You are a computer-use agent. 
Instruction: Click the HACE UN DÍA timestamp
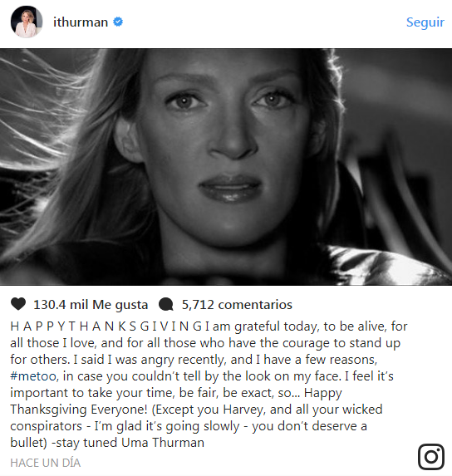[46, 463]
